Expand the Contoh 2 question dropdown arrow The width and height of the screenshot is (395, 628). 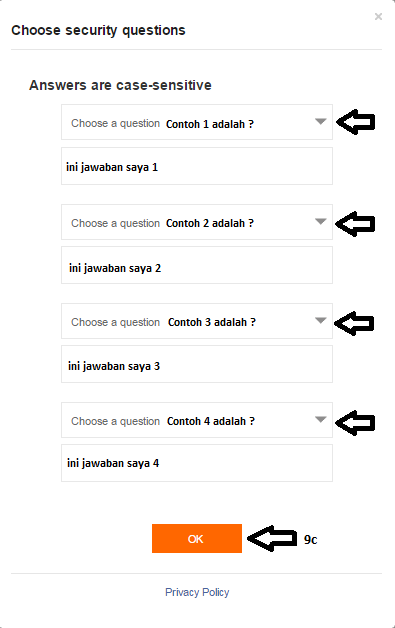coord(320,221)
